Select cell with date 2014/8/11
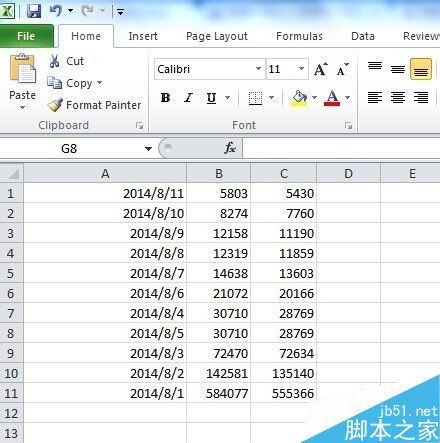Screen dimensions: 440x443 pos(105,193)
